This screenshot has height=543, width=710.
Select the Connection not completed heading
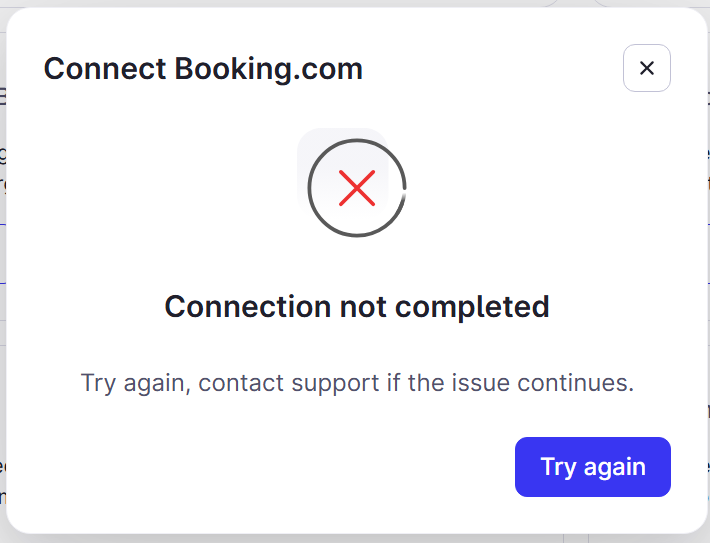pos(357,307)
